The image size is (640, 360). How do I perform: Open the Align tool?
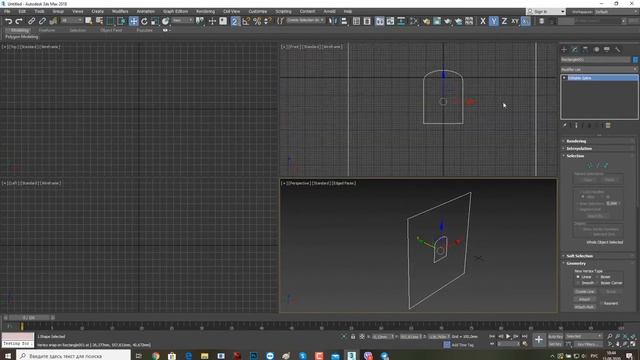coord(344,21)
